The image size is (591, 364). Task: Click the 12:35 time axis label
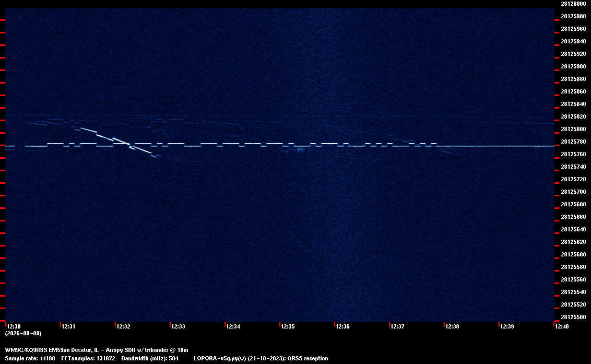click(288, 326)
